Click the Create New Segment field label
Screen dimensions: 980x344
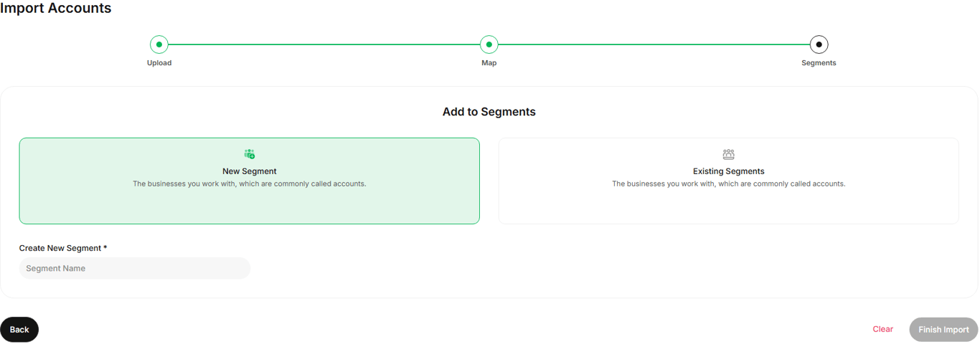click(63, 248)
